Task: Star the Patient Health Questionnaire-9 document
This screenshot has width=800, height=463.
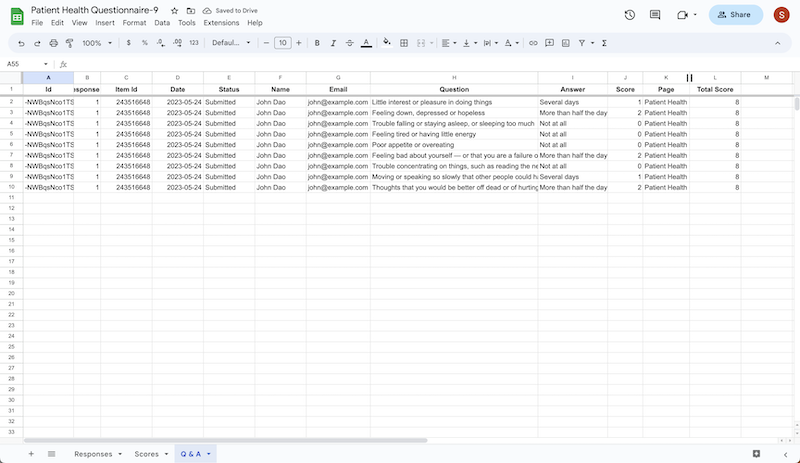Action: (174, 10)
